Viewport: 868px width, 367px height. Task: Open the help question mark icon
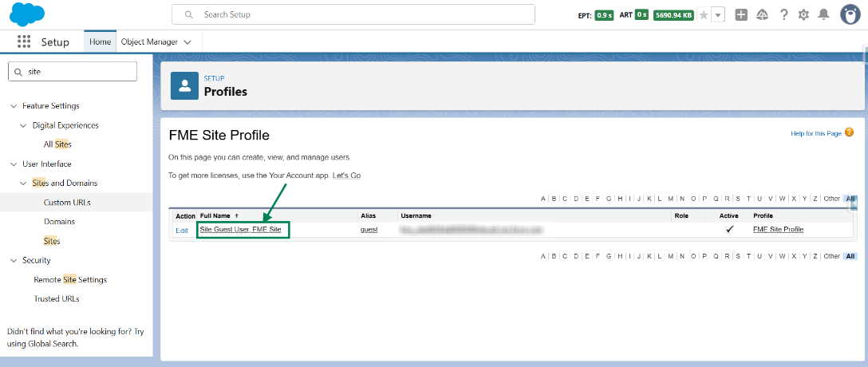click(x=783, y=15)
